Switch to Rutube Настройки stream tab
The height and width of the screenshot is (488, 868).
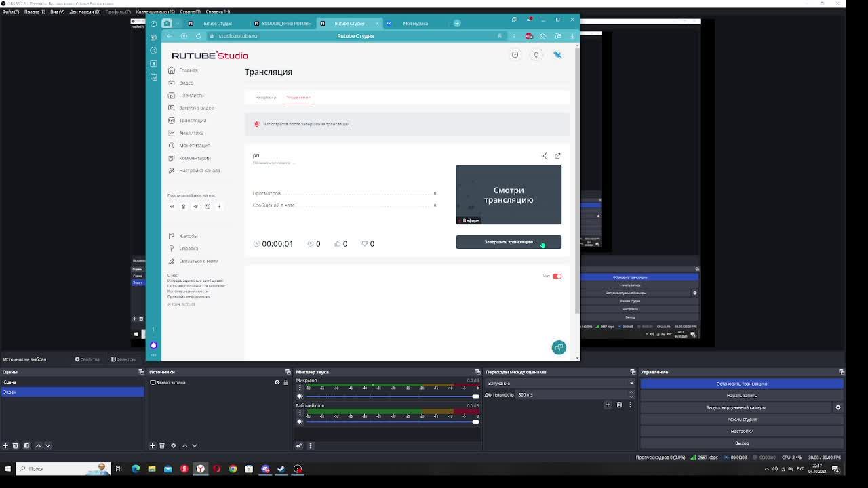(266, 98)
